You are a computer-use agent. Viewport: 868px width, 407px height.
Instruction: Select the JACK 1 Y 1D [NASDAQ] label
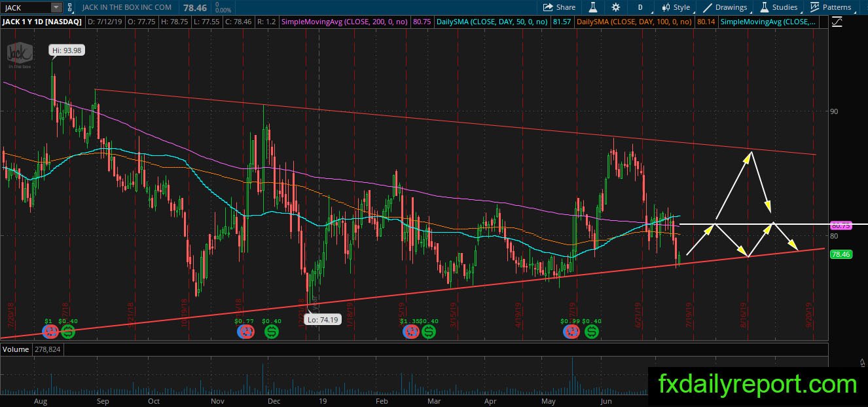[x=41, y=22]
